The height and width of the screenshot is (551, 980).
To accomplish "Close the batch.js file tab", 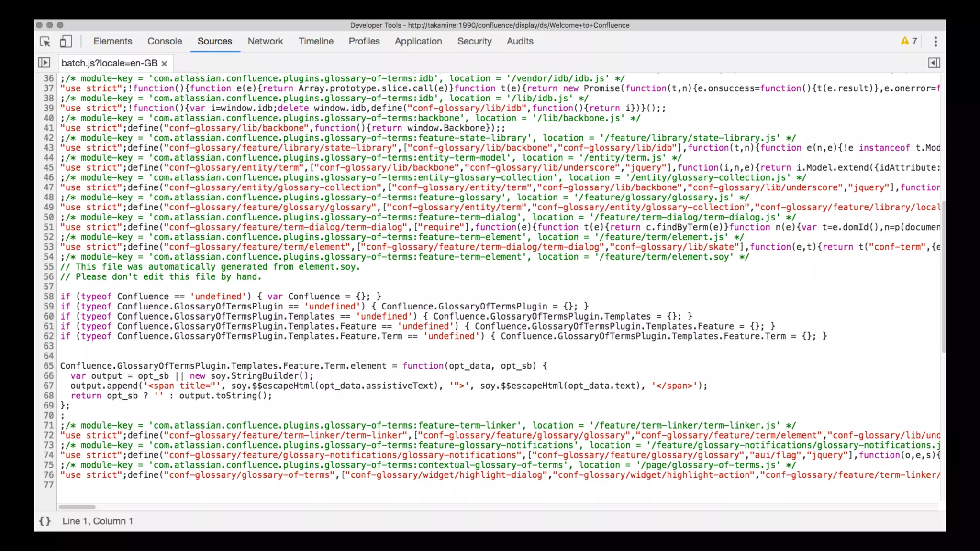I will click(x=164, y=63).
